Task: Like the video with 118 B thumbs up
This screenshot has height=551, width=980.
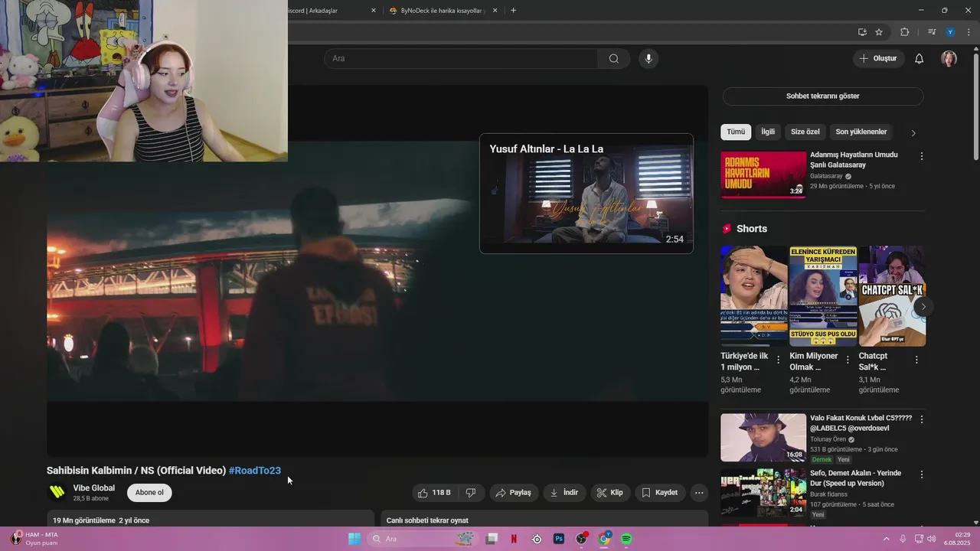Action: coord(434,493)
